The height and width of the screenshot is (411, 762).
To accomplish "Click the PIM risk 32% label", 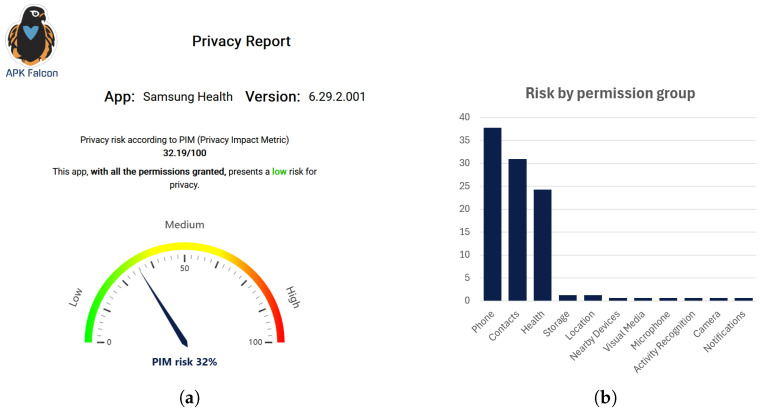I will (184, 362).
